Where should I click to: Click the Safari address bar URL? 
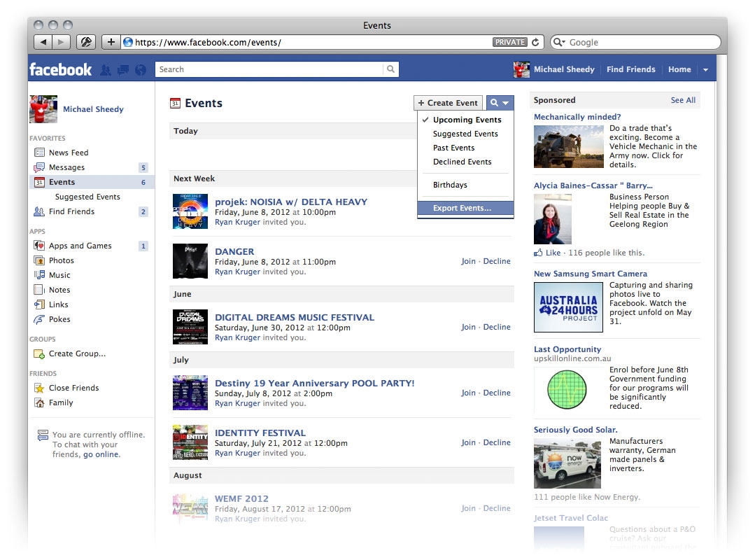pos(208,43)
